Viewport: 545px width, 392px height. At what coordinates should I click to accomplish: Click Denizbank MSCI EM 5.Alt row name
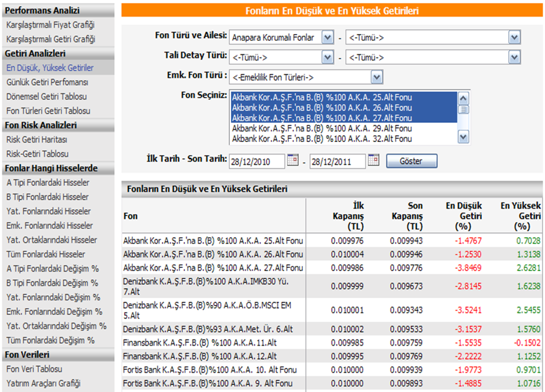pyautogui.click(x=207, y=311)
